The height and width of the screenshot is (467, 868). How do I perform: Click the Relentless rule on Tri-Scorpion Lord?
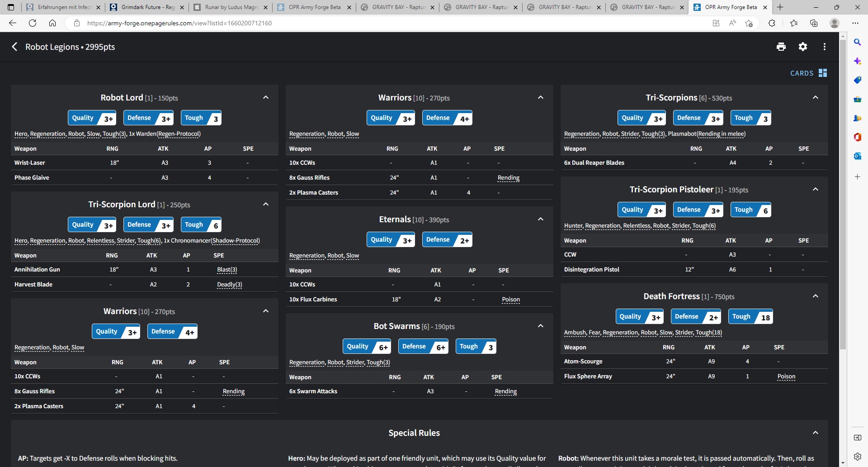(100, 241)
